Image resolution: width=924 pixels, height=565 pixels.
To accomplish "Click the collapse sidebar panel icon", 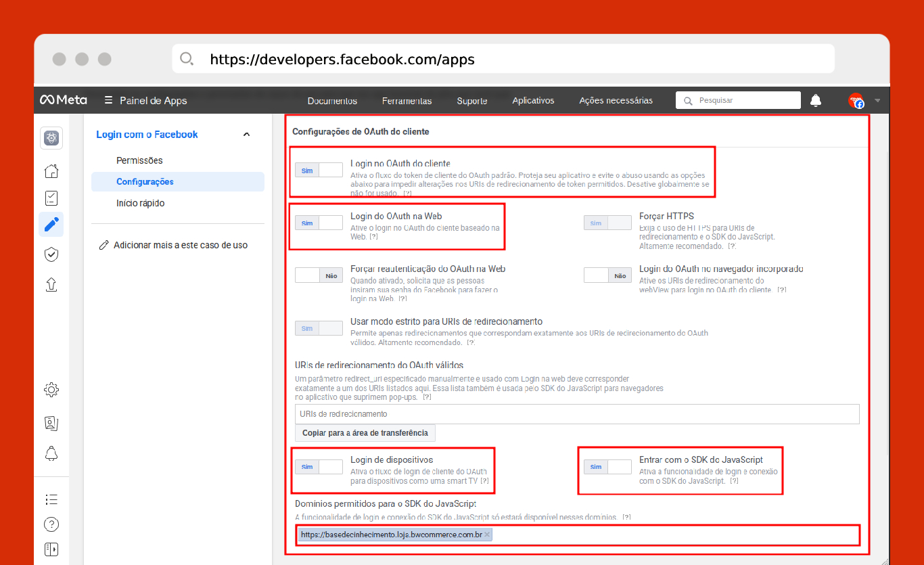I will (x=51, y=549).
